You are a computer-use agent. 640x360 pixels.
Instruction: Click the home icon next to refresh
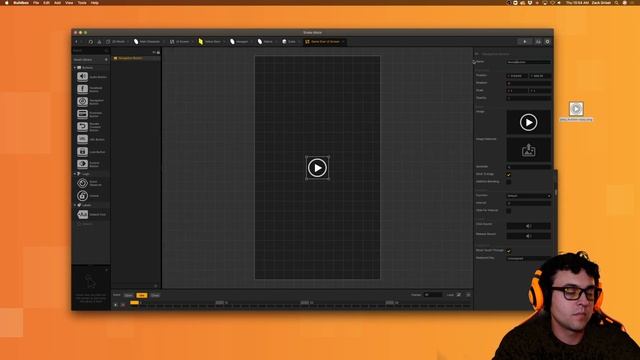(99, 42)
